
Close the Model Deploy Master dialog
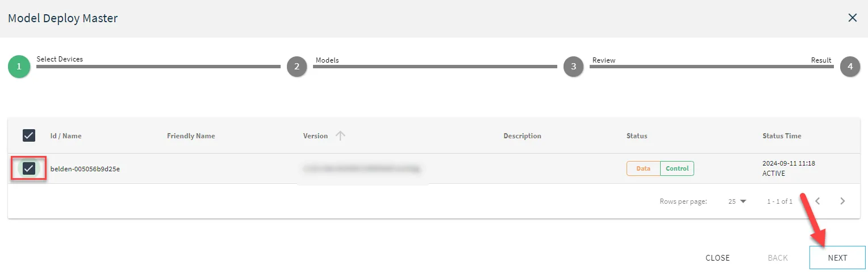click(852, 18)
